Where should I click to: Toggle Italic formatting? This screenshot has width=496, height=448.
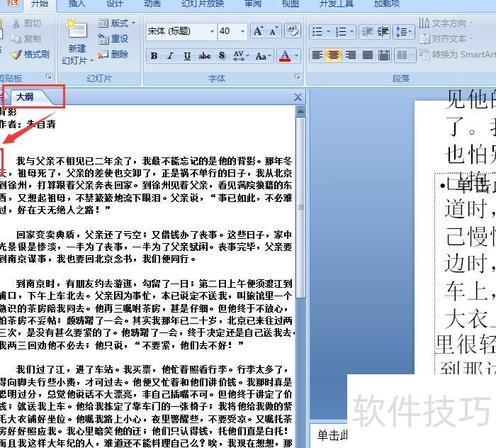(x=171, y=56)
